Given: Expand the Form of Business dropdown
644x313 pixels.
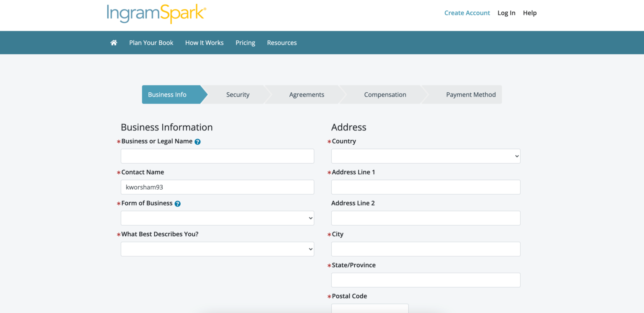Looking at the screenshot, I should click(217, 218).
